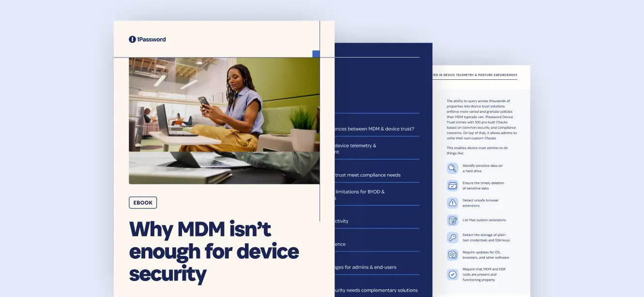
Task: Click the cover photo of woman with phone
Action: [224, 121]
